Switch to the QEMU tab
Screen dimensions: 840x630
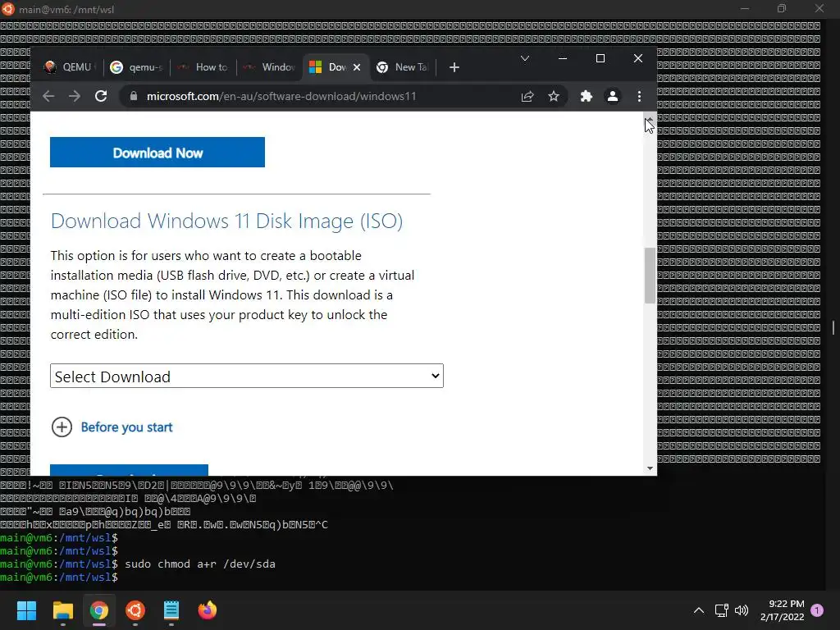click(70, 67)
